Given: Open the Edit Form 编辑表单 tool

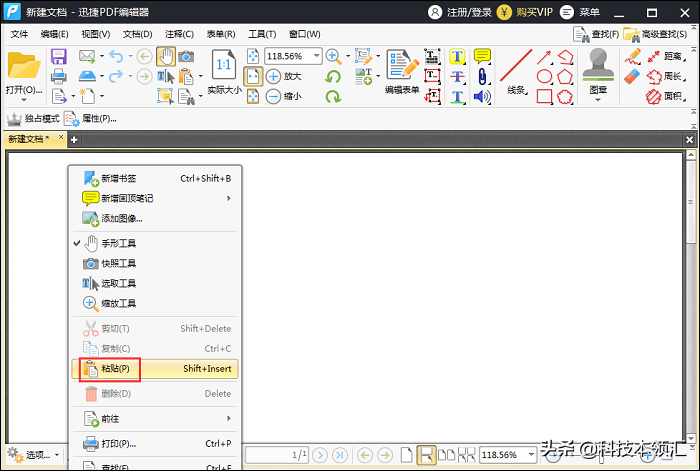Looking at the screenshot, I should [x=402, y=71].
